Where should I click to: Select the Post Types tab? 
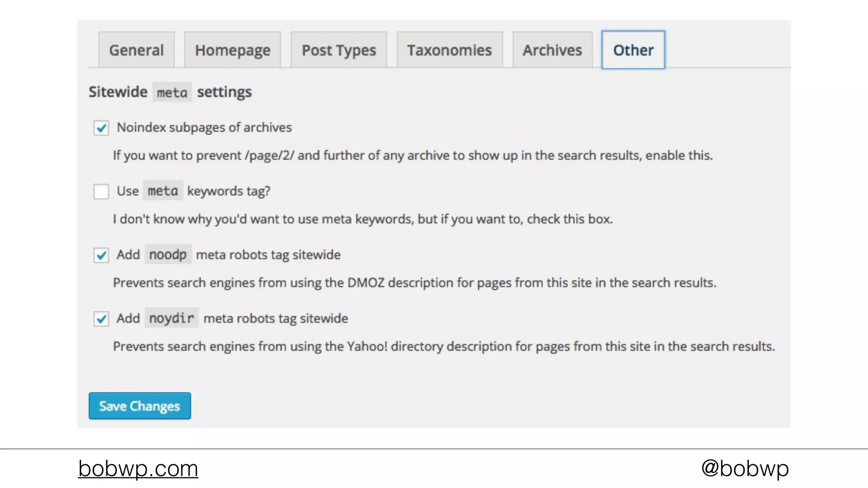339,50
